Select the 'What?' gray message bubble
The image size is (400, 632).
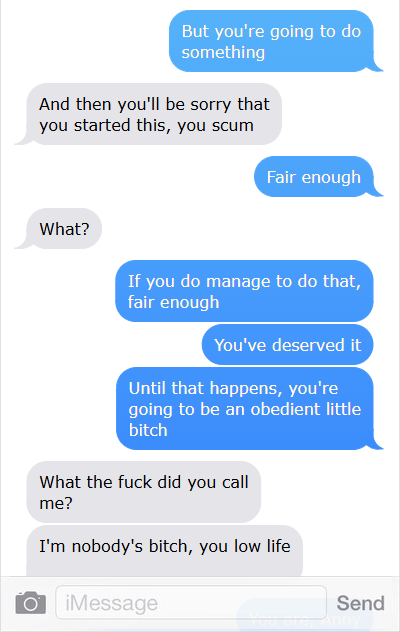pos(64,229)
